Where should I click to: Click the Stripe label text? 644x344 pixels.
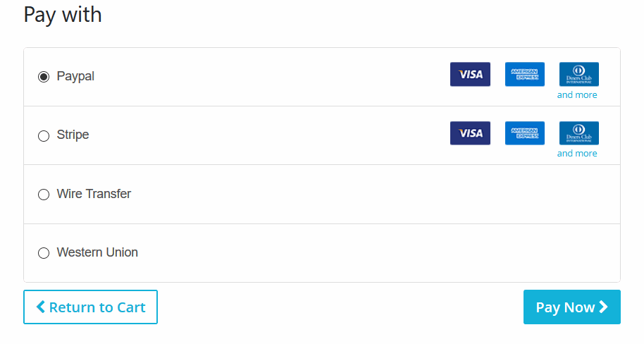click(73, 135)
